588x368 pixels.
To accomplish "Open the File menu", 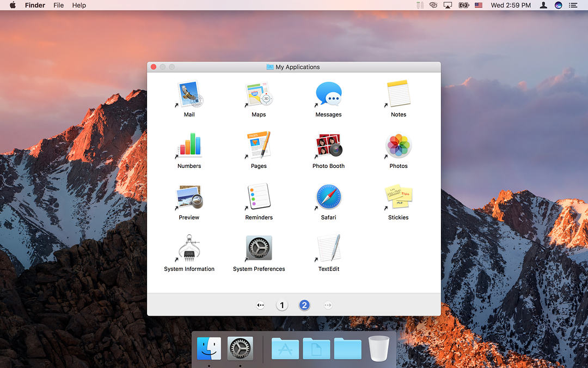I will pos(58,5).
